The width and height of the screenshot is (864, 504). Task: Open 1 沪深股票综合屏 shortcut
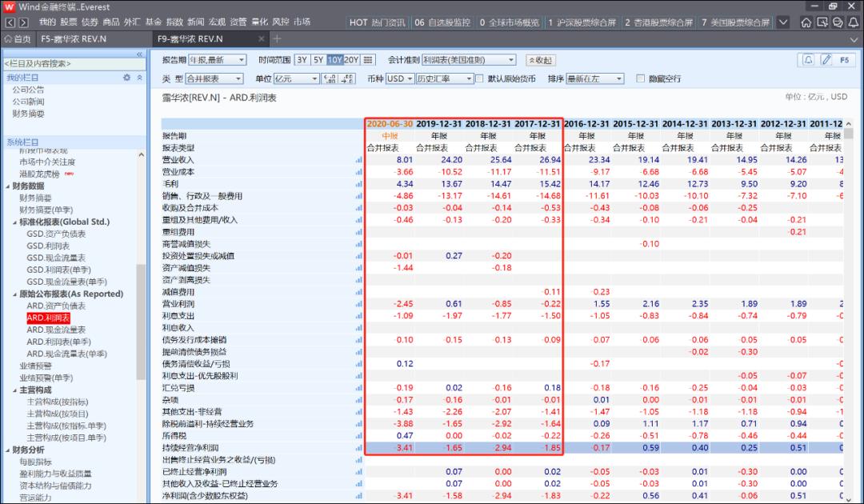pyautogui.click(x=582, y=22)
